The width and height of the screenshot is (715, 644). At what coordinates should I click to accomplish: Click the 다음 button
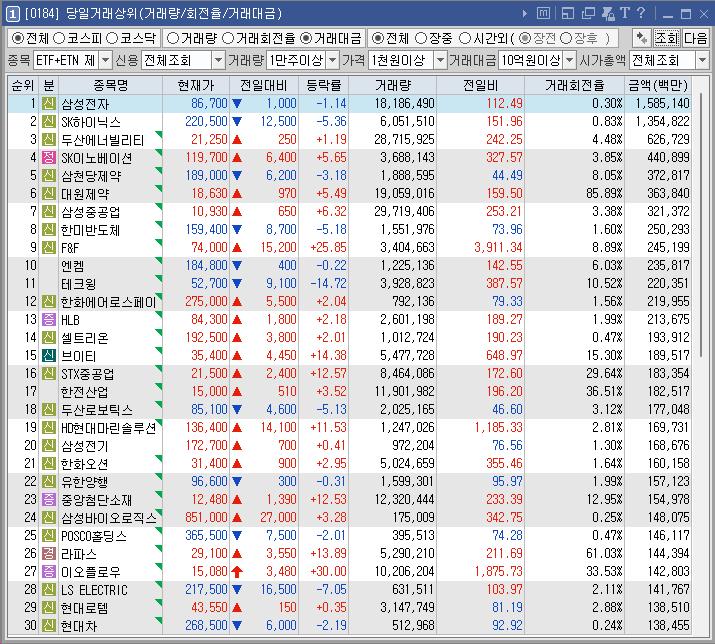point(695,38)
